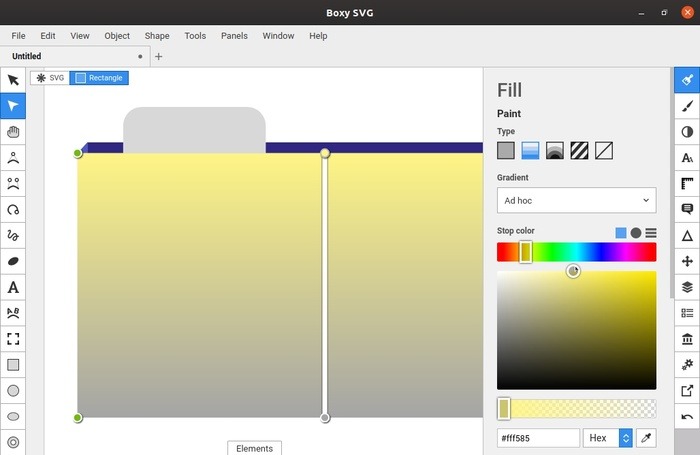This screenshot has height=455, width=700.
Task: Set fill type to radial gradient
Action: click(555, 150)
